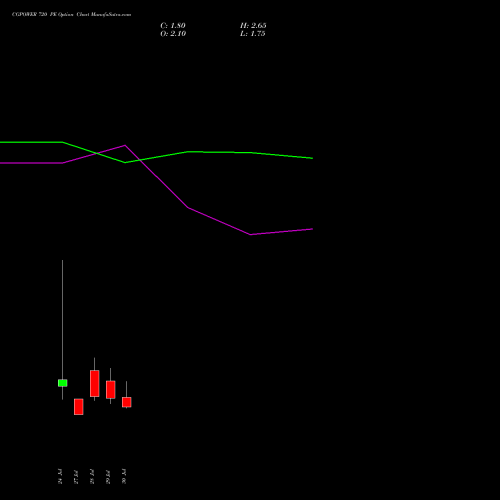This screenshot has width=500, height=500.
Task: Click the 28 Jul date axis label
Action: pyautogui.click(x=92, y=476)
